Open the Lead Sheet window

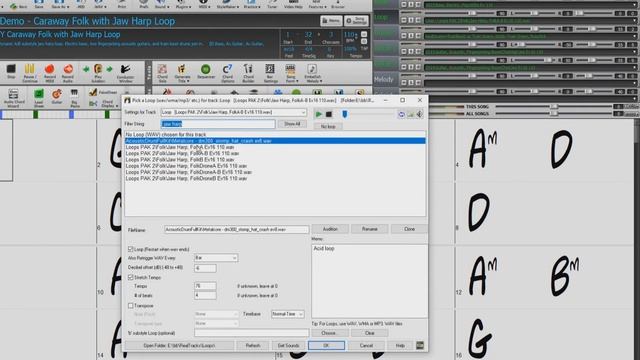tap(38, 98)
